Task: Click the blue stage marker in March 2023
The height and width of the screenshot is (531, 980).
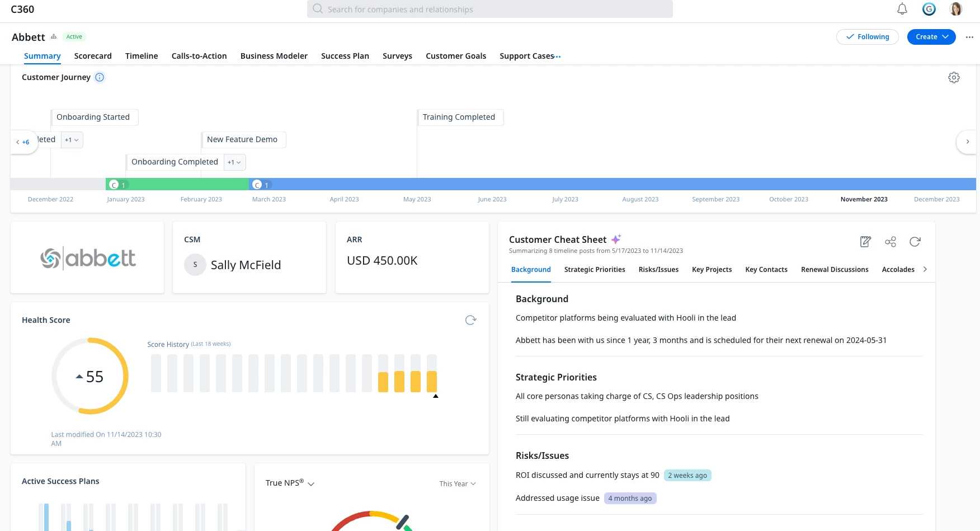Action: pos(261,185)
